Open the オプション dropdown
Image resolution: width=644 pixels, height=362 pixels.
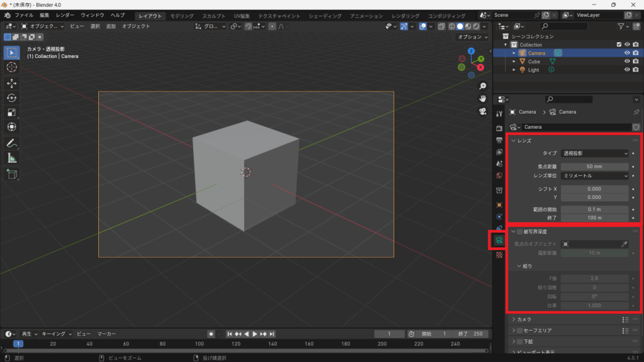pyautogui.click(x=473, y=37)
